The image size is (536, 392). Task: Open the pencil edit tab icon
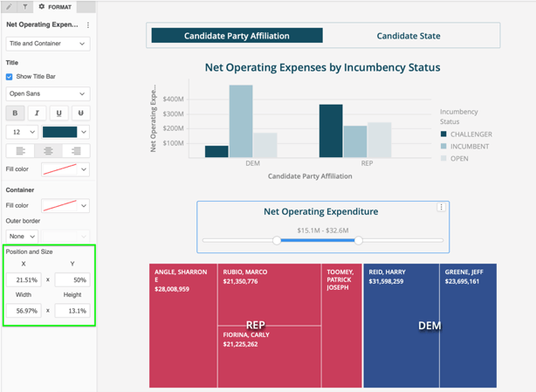click(10, 7)
